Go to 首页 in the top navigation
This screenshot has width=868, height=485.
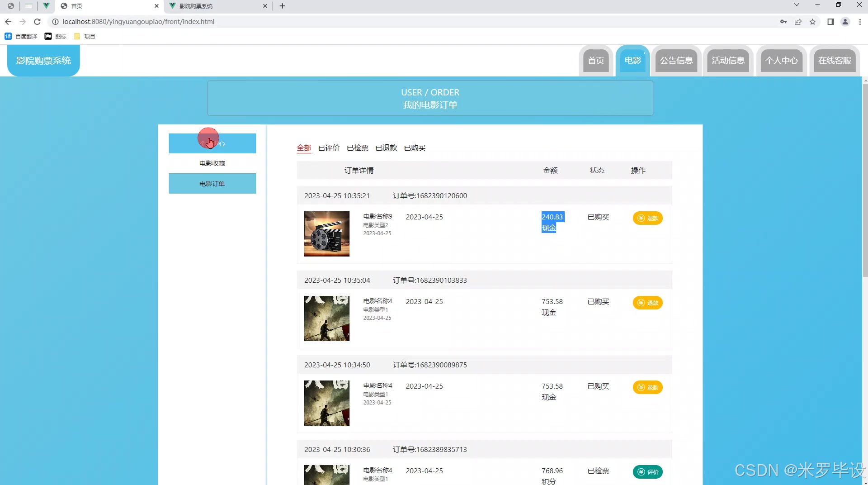click(596, 61)
